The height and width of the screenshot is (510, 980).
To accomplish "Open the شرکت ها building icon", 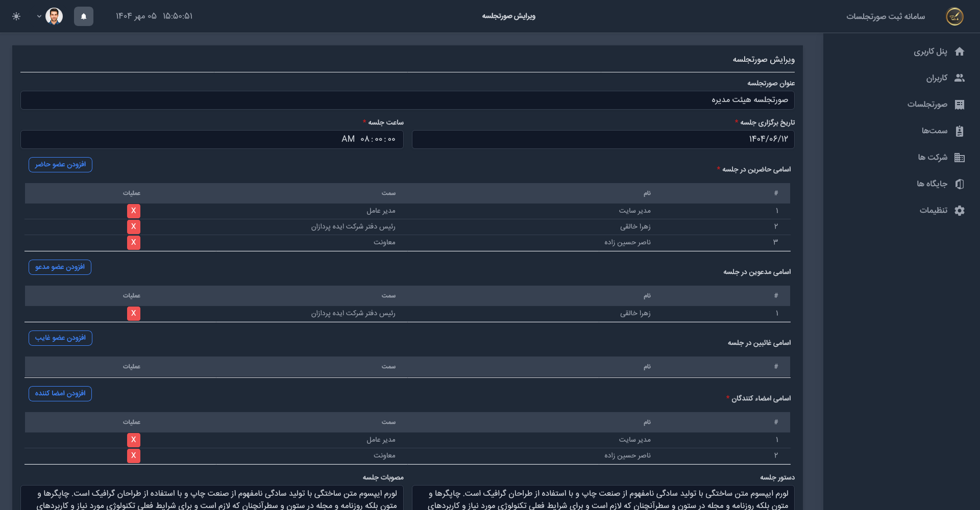I will [x=959, y=158].
